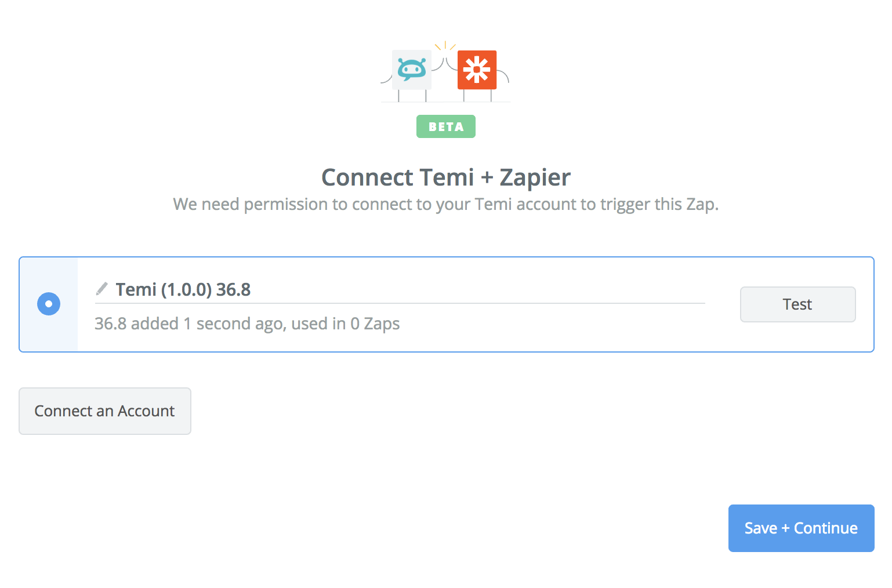Click the orange Zapier asterisk logo
This screenshot has height=588, width=892.
(477, 70)
